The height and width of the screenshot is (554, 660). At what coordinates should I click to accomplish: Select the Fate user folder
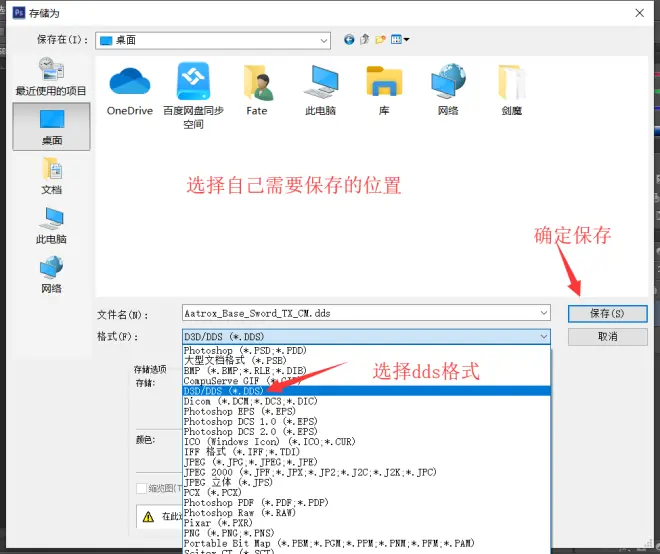pyautogui.click(x=257, y=91)
